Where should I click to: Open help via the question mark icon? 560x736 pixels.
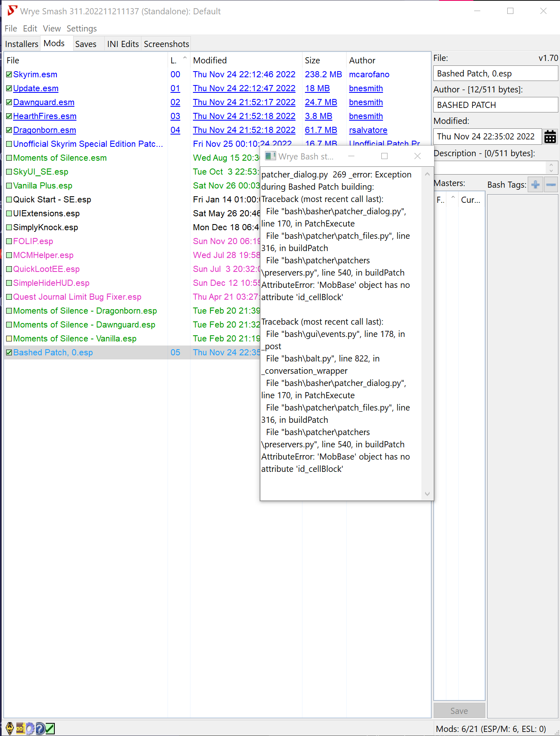(40, 728)
